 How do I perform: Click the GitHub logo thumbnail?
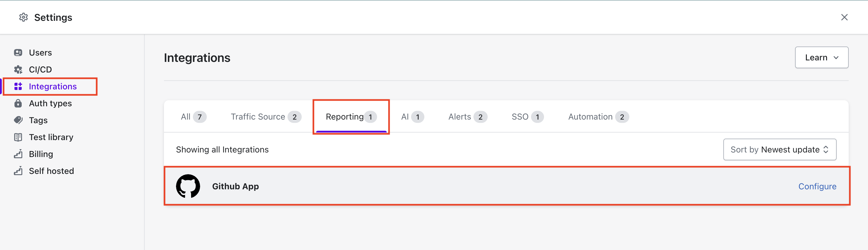188,186
